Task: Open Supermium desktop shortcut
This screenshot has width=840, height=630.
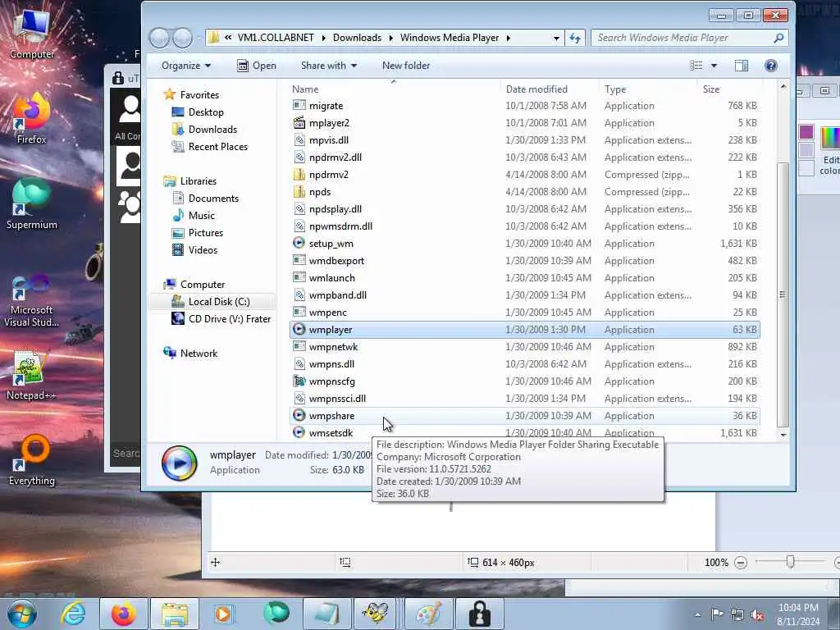Action: (31, 203)
